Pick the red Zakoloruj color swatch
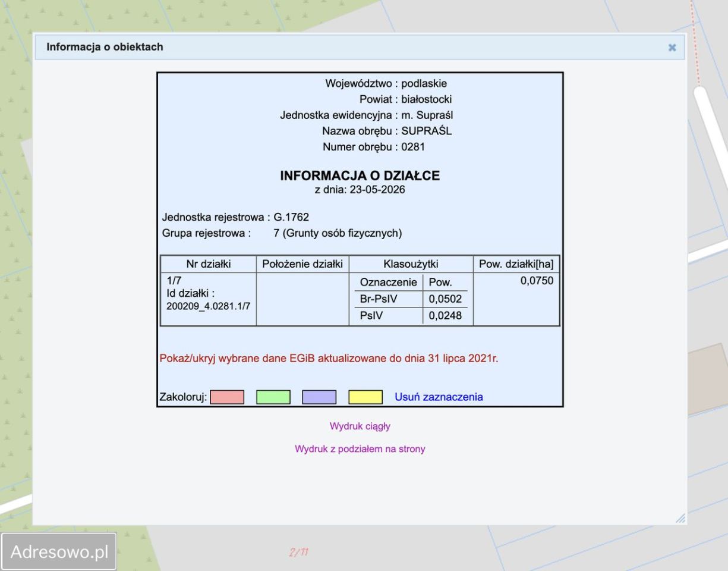The image size is (728, 571). tap(227, 397)
